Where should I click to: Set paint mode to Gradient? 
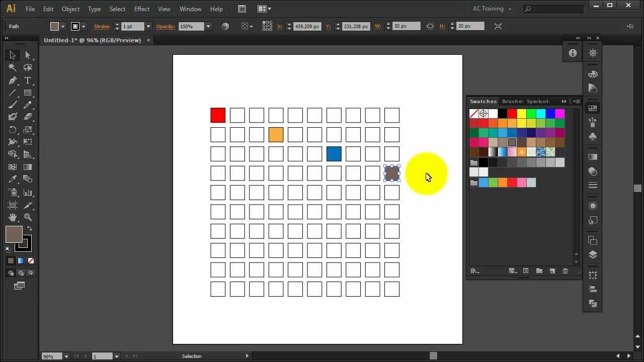tap(21, 260)
